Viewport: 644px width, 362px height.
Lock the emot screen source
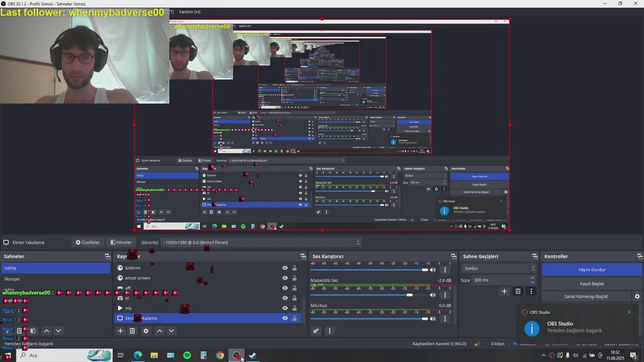pos(294,278)
